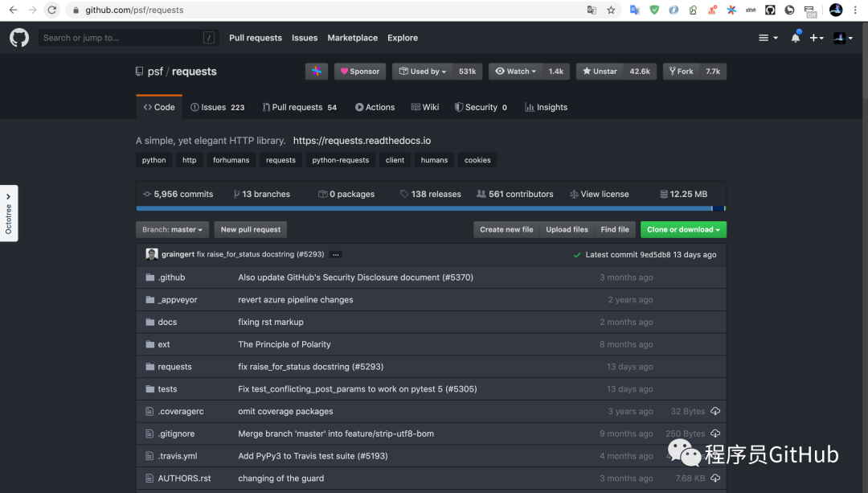Click the green commit status checkmark
The height and width of the screenshot is (493, 868).
pos(577,255)
